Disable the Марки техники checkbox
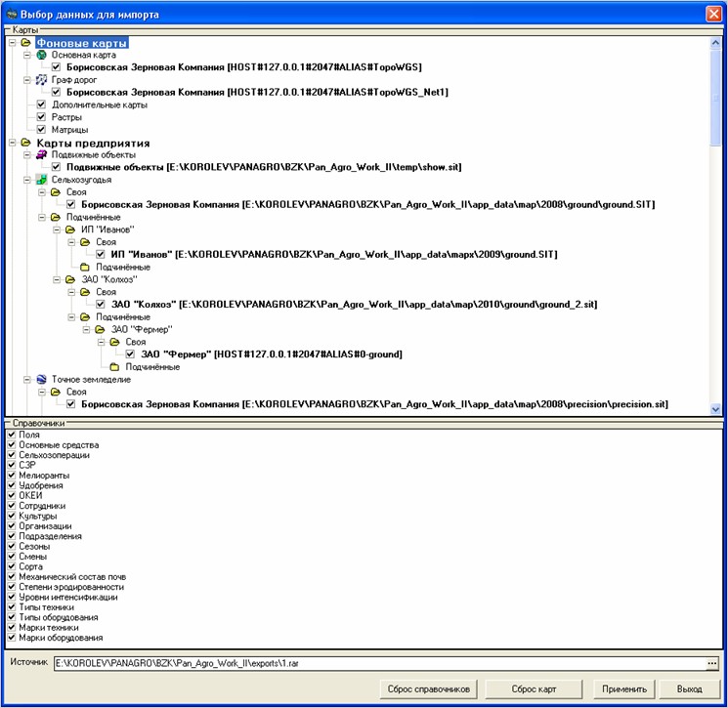 point(12,627)
